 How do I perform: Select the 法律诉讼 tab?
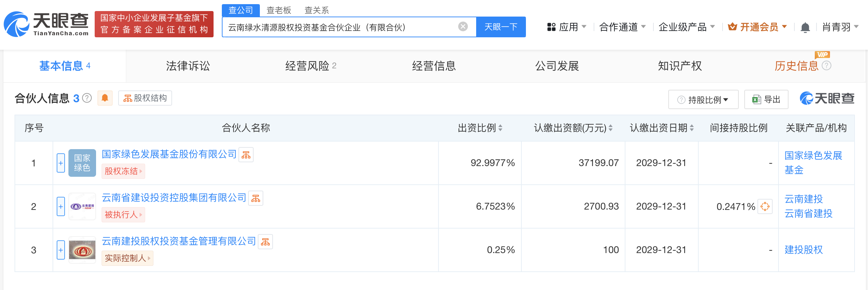(x=188, y=66)
